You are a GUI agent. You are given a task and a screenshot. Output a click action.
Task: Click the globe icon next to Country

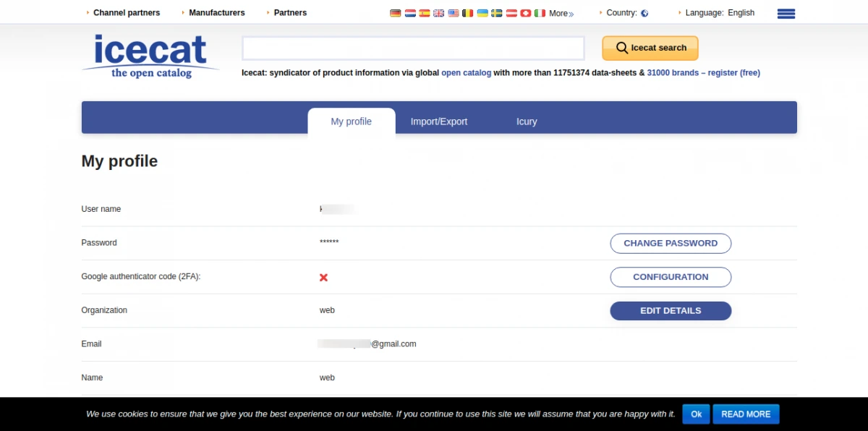click(x=644, y=13)
